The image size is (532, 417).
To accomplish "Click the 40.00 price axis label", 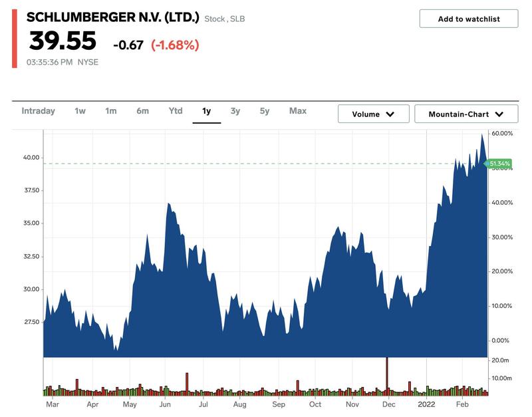I will [31, 158].
